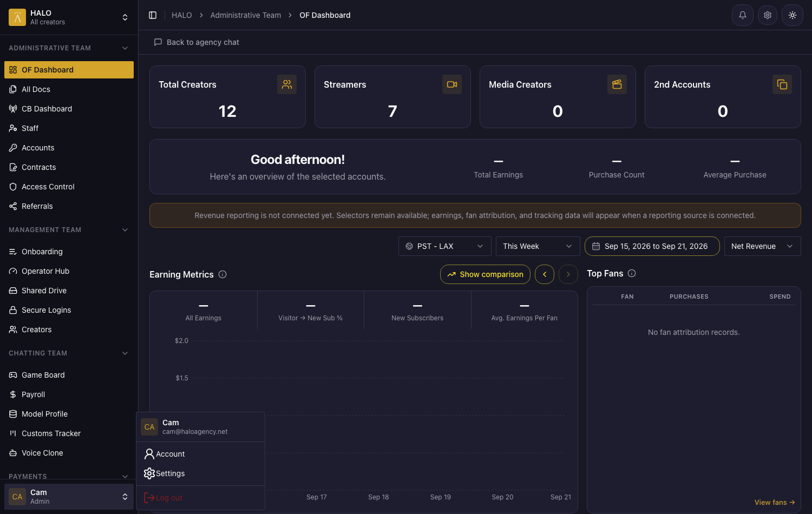Click the 2nd Accounts copy icon

pos(782,84)
